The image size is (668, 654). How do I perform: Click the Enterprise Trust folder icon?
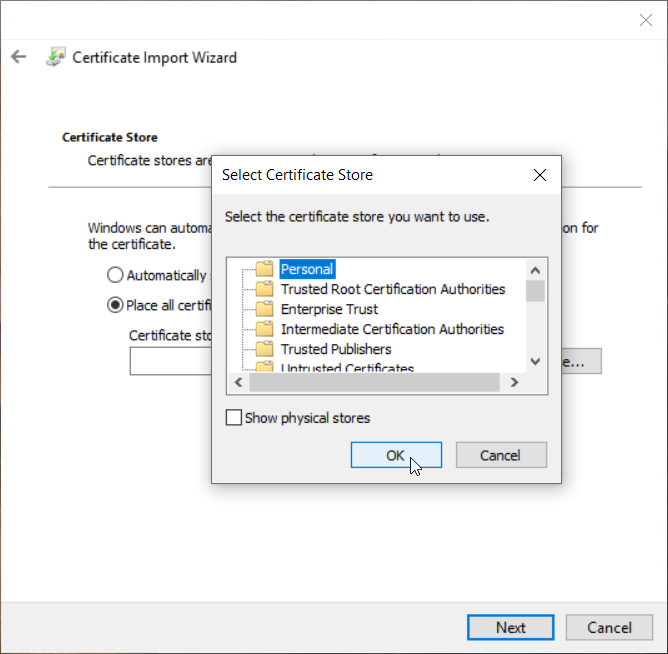[264, 309]
